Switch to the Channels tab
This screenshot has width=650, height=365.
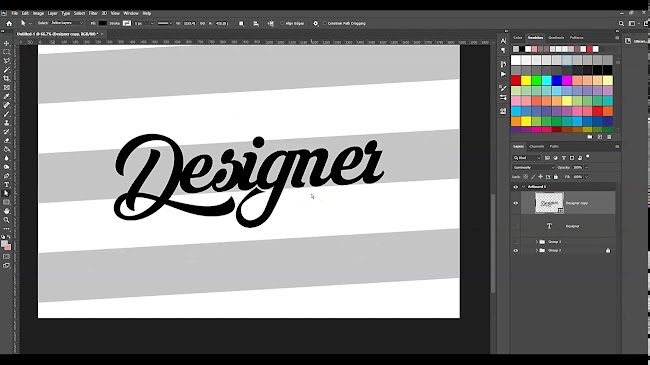(x=537, y=146)
